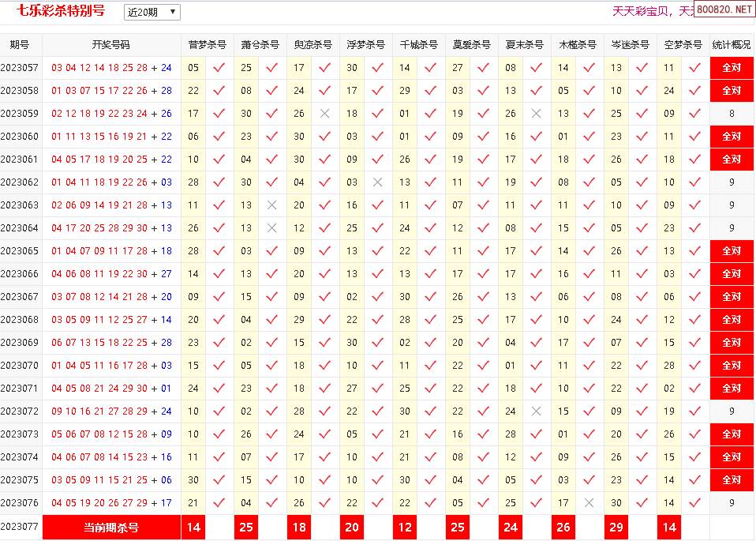Screen dimensions: 756x541
Task: Click the red checkmark in row 2023058 under 萧兮杀号
Action: click(272, 90)
